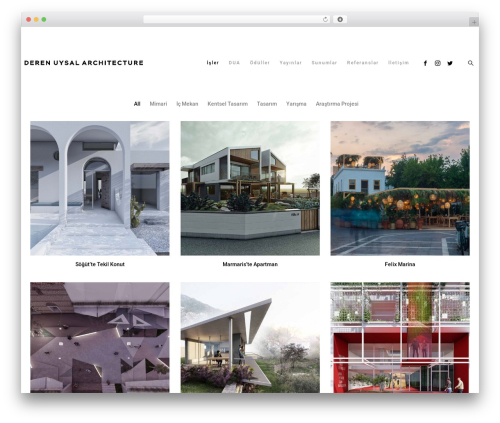The height and width of the screenshot is (423, 500).
Task: Open Söğüt'te Tekil Konut project image
Action: [x=100, y=188]
